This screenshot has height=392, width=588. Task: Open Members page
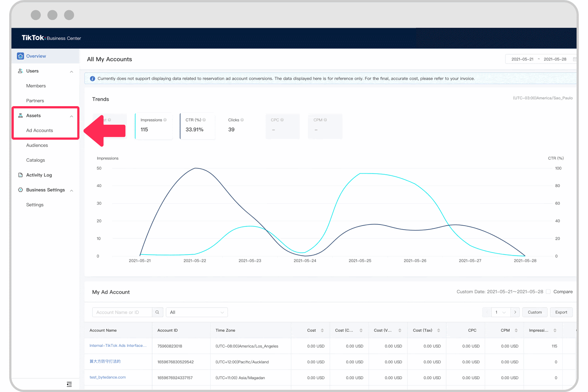pos(36,86)
